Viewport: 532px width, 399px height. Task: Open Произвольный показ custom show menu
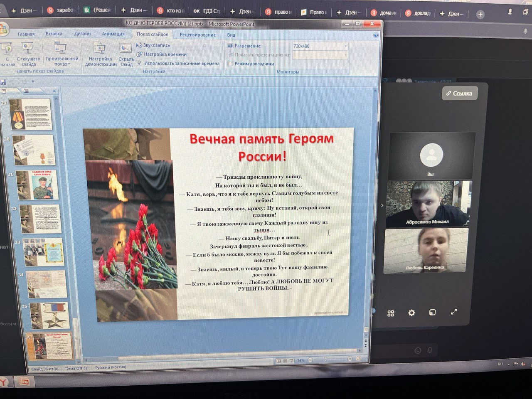point(62,54)
